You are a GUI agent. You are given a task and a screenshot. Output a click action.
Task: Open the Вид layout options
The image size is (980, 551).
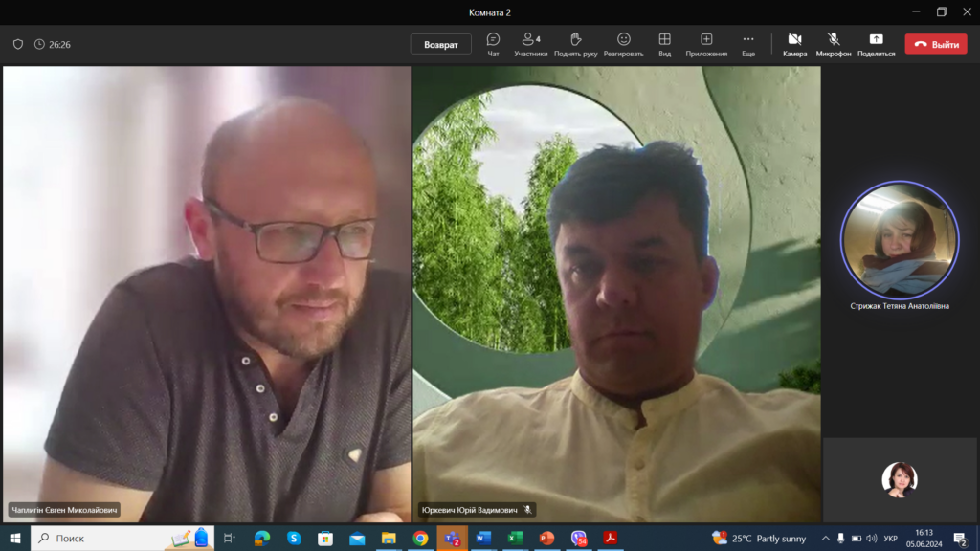click(x=664, y=44)
